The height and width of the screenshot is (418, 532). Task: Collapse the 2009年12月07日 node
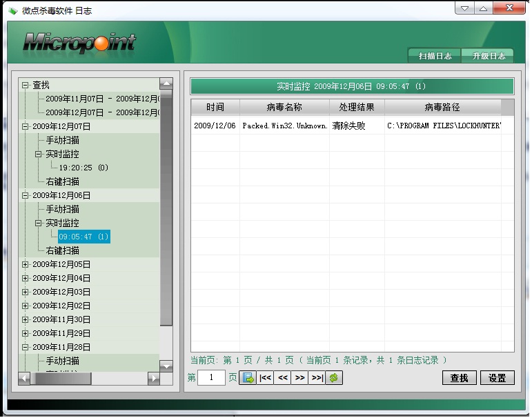pyautogui.click(x=25, y=126)
